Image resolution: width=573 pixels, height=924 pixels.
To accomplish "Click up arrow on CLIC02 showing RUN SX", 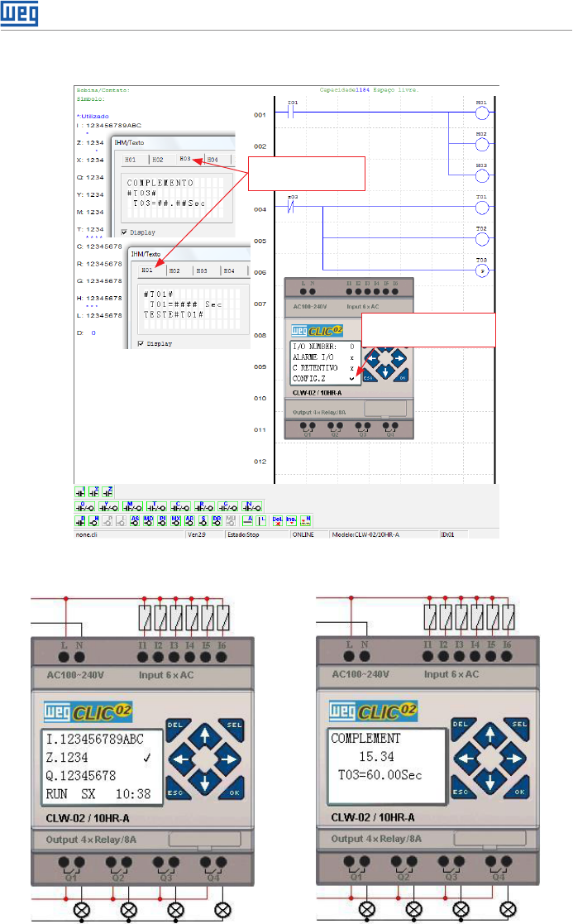I will point(204,735).
